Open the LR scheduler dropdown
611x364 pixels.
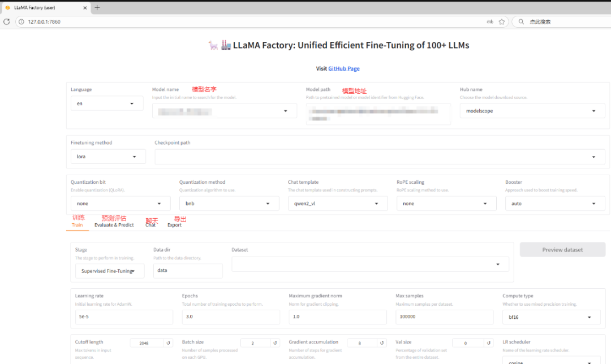pyautogui.click(x=552, y=361)
